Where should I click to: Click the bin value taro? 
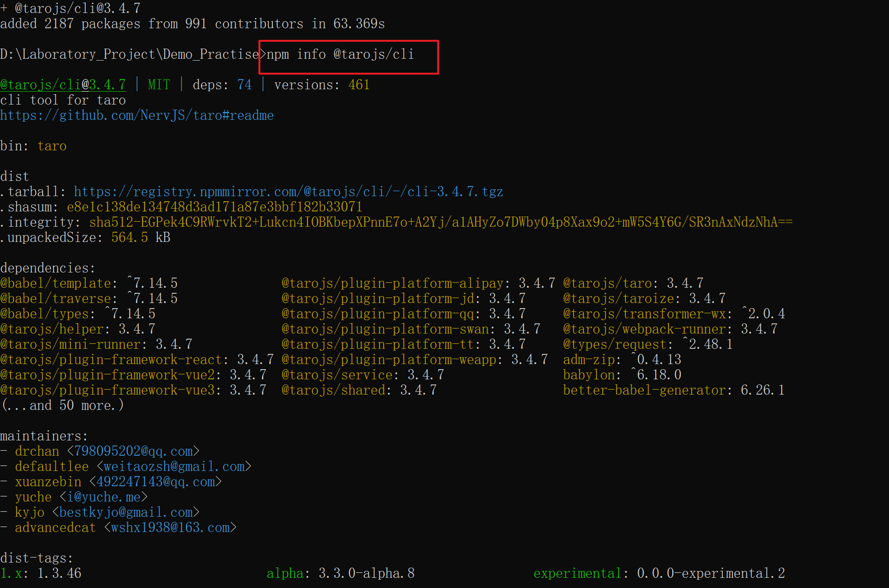52,146
